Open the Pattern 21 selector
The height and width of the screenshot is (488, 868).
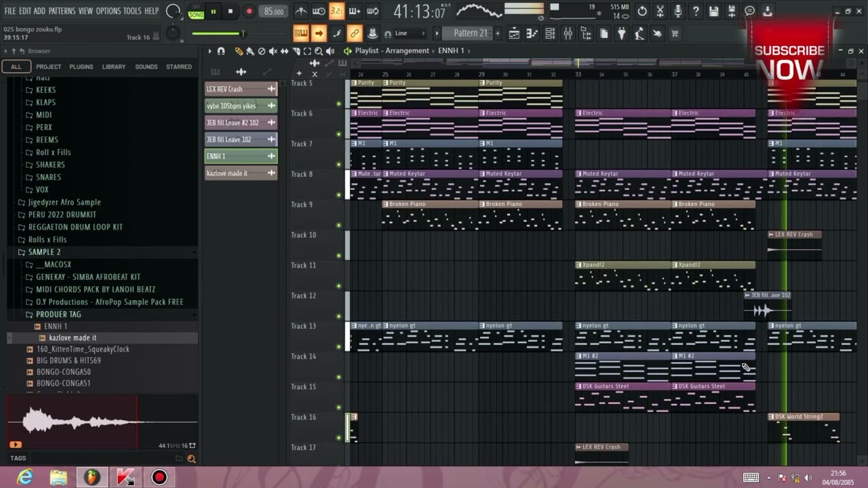click(x=470, y=33)
